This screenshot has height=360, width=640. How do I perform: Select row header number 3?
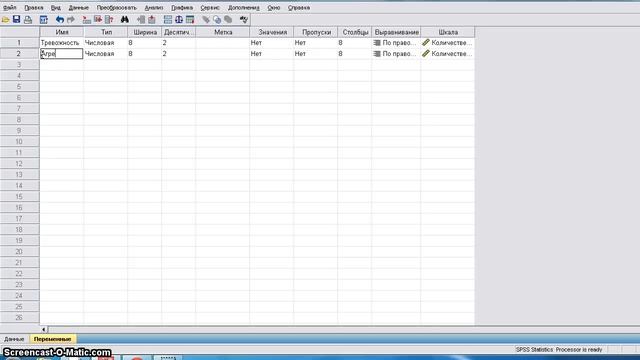(20, 64)
